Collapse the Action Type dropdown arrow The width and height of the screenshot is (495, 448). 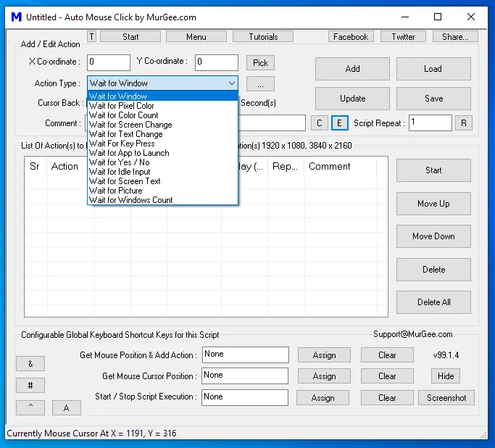(x=232, y=83)
